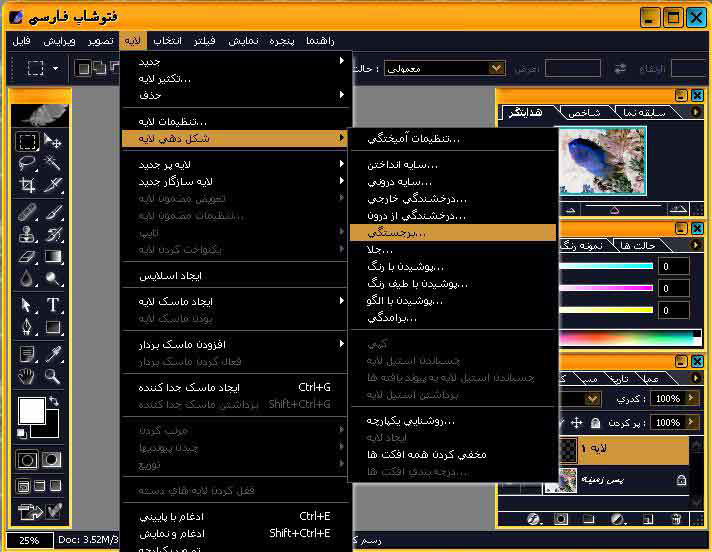
Task: Click the add layer style icon
Action: (x=534, y=518)
